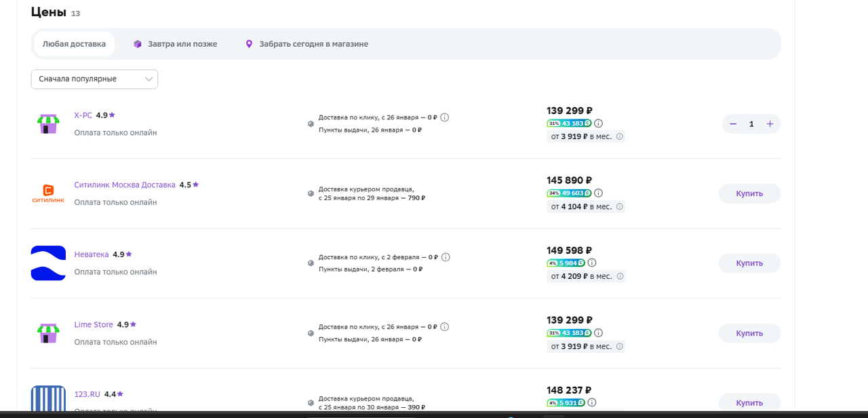Click the 4% 5 984 bonus badge
Viewport: 868px width, 418px height.
coord(566,263)
